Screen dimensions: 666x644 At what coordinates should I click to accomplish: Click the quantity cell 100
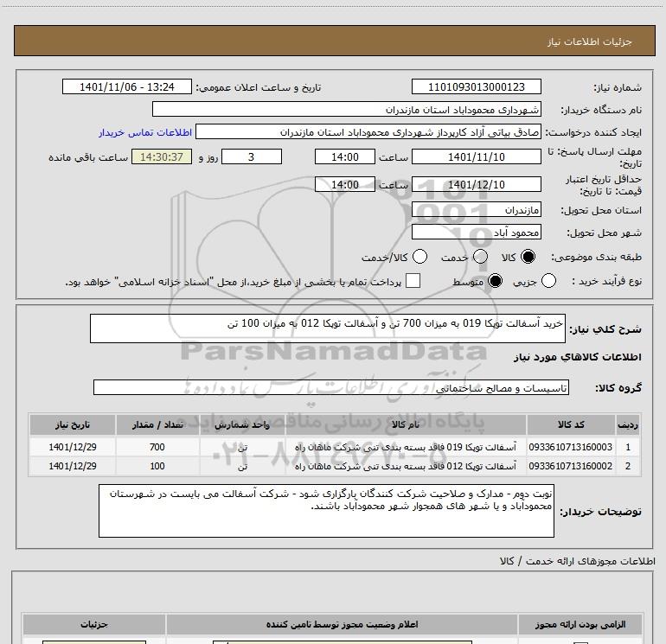pyautogui.click(x=157, y=466)
